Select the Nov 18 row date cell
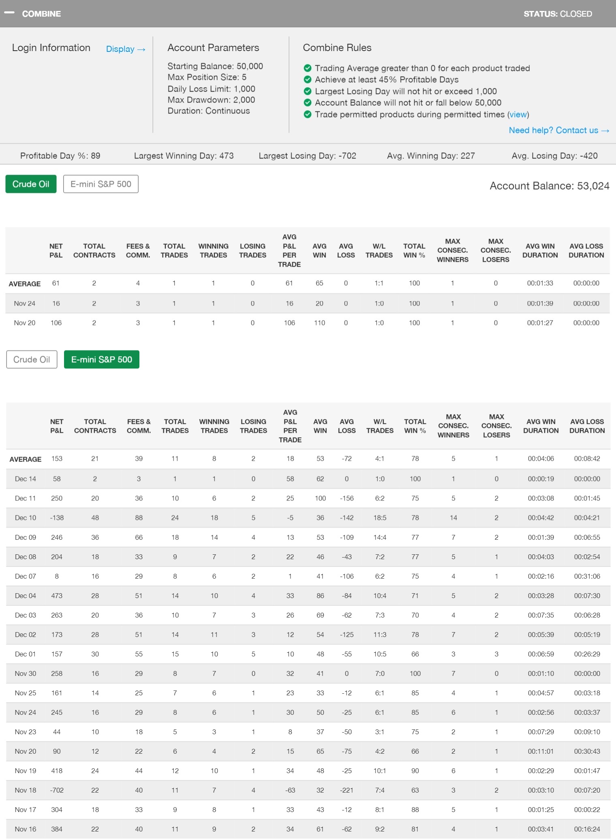616x840 pixels. click(x=26, y=790)
